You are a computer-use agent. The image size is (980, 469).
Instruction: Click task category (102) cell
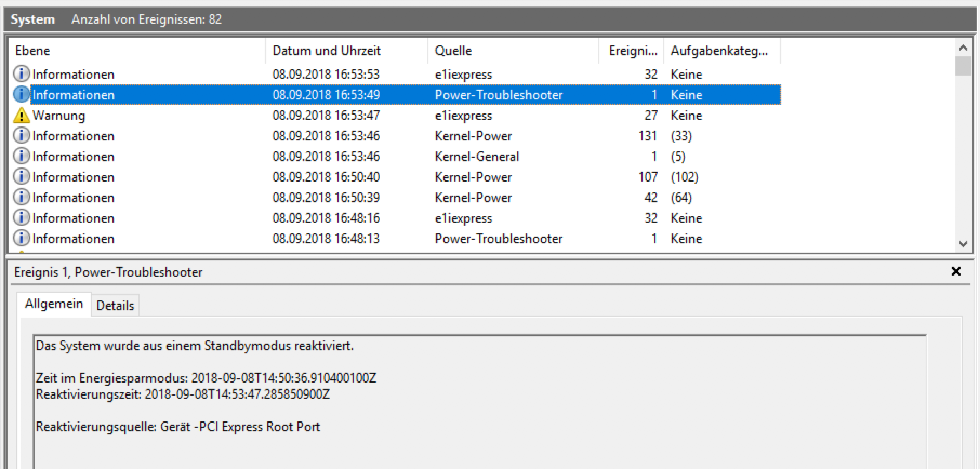[685, 177]
